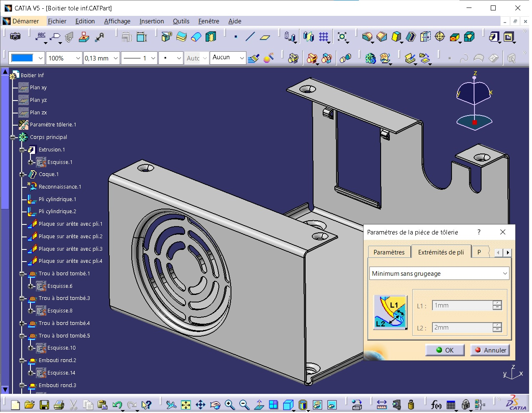
Task: Select the Line tool in toolbar
Action: (250, 37)
